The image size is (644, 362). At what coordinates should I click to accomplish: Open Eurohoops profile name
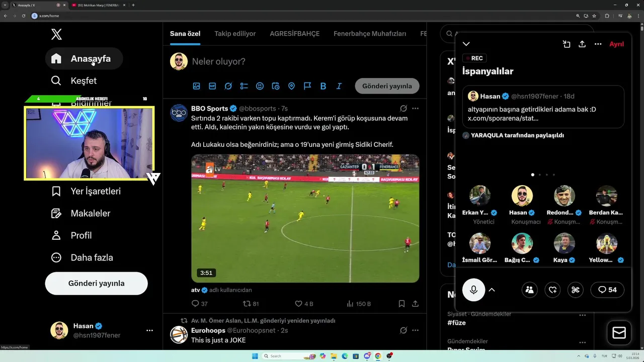(x=208, y=330)
